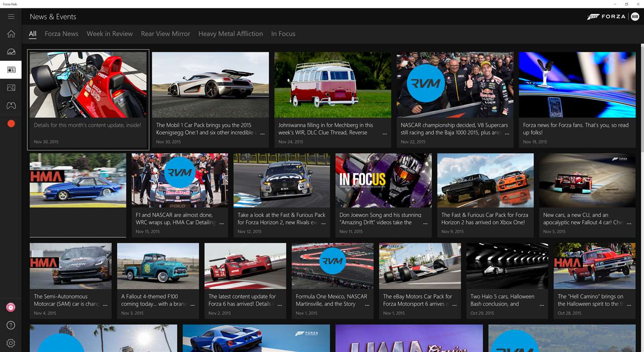644x352 pixels.
Task: Open the settings gear icon
Action: coord(11,343)
